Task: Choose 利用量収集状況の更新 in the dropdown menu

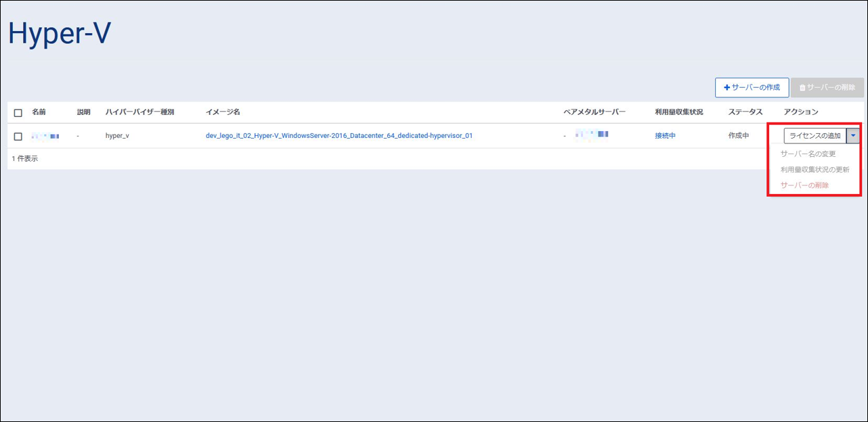Action: pyautogui.click(x=815, y=169)
